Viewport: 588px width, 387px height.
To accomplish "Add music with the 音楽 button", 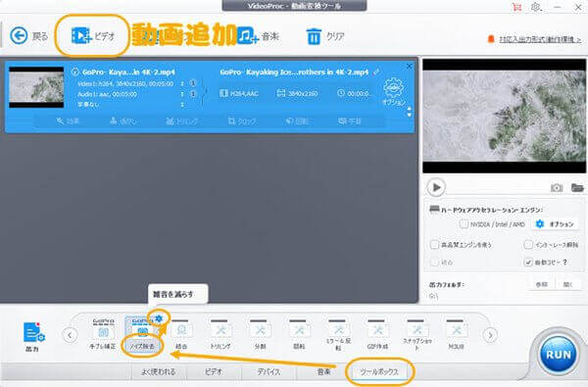I will tap(258, 36).
